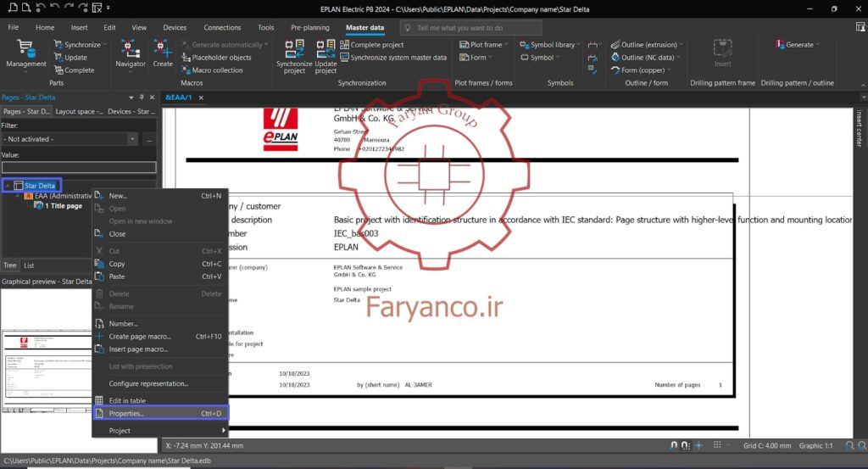This screenshot has width=868, height=469.
Task: Click the Synchronize project icon
Action: (294, 57)
